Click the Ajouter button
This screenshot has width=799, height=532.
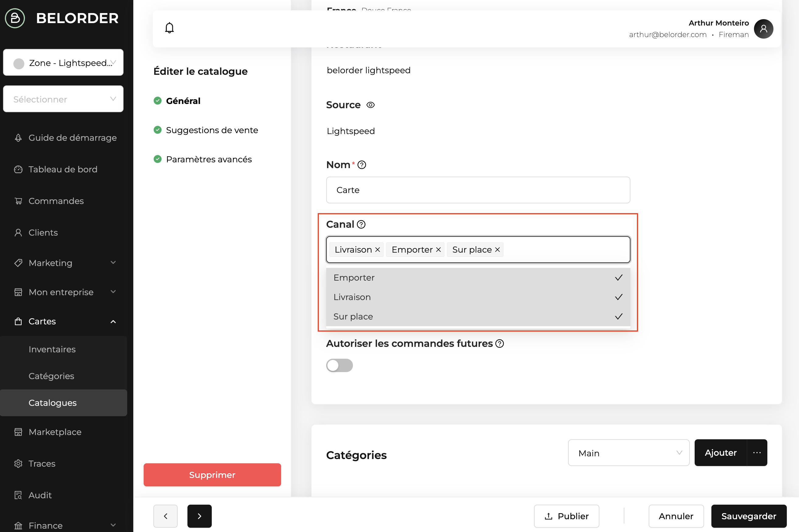[720, 453]
